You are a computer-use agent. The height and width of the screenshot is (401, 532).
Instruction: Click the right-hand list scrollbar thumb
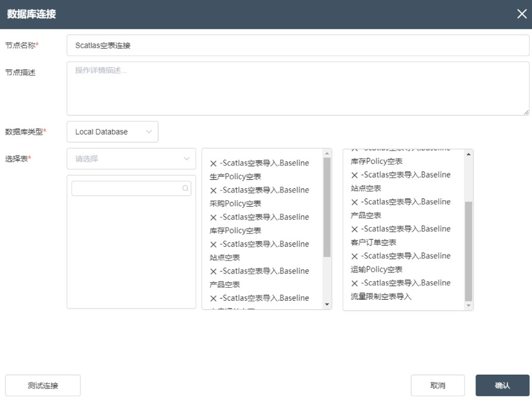(x=469, y=251)
